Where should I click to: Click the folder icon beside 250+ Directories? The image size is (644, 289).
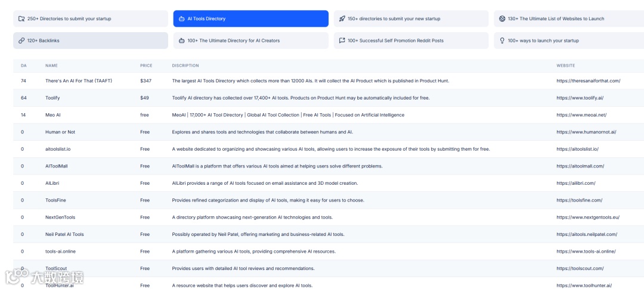[x=21, y=18]
